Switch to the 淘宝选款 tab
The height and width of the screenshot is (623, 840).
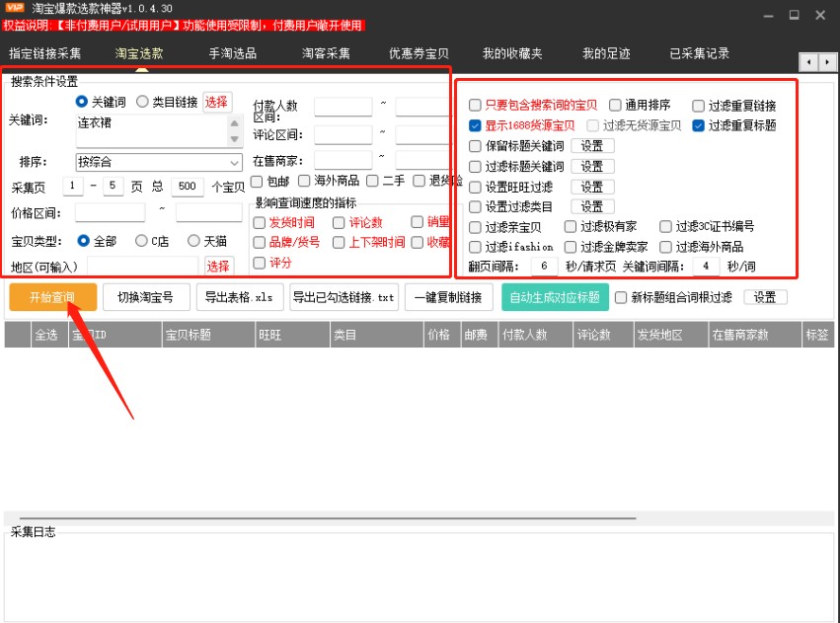pyautogui.click(x=139, y=53)
